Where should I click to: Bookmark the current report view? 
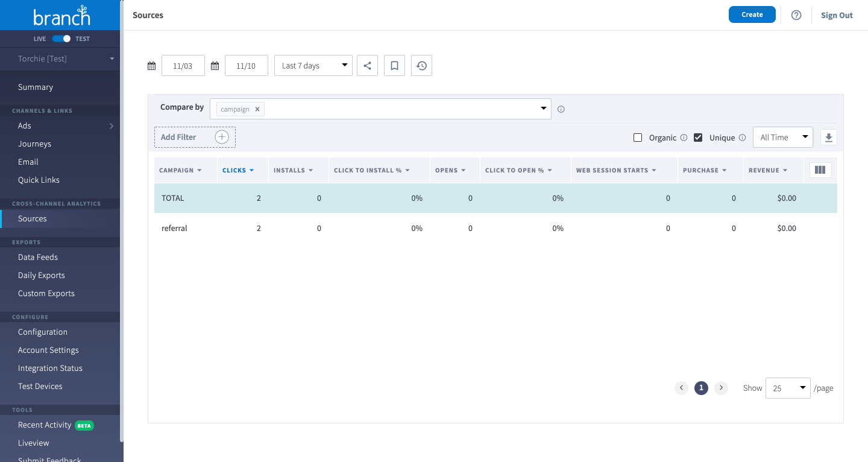tap(394, 65)
